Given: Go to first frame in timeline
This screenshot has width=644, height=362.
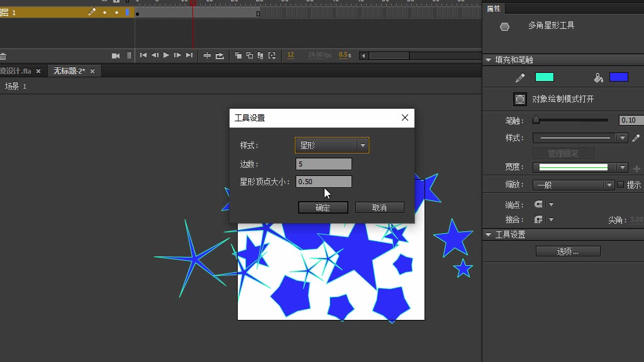Looking at the screenshot, I should click(143, 55).
